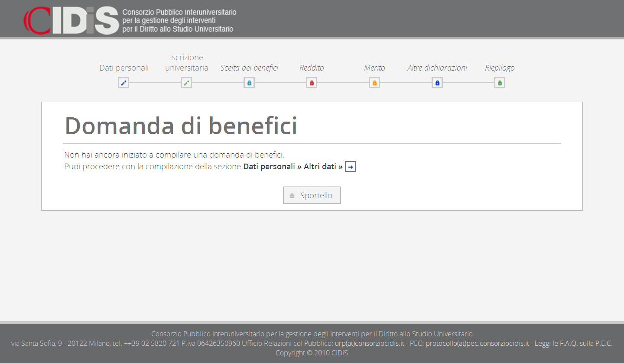Open the Iscrizione universitaria pencil step icon
624x364 pixels.
coord(186,83)
